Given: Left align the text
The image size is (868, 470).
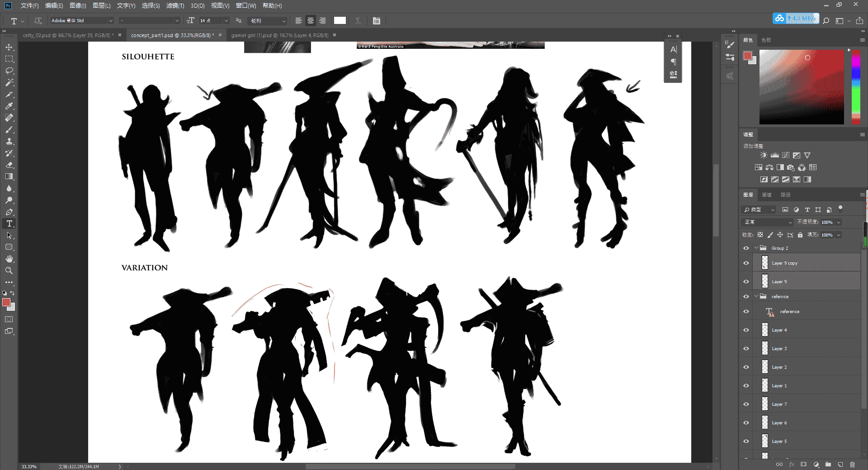Looking at the screenshot, I should (299, 20).
